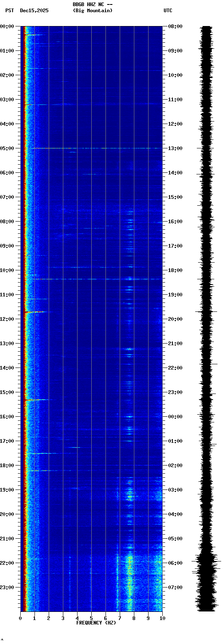The height and width of the screenshot is (644, 224).
Task: Click the PST "23:00" time label
Action: click(x=7, y=587)
